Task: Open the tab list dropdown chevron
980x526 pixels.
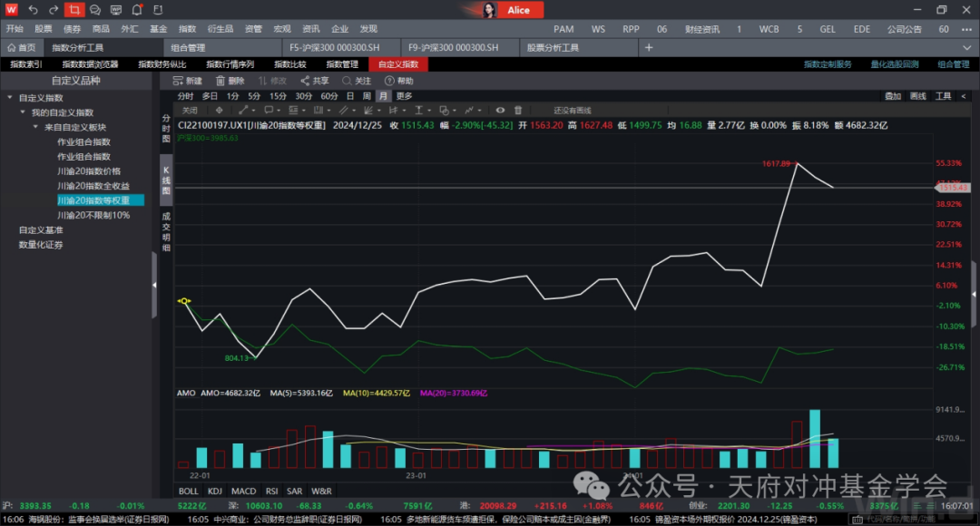Action: (969, 47)
